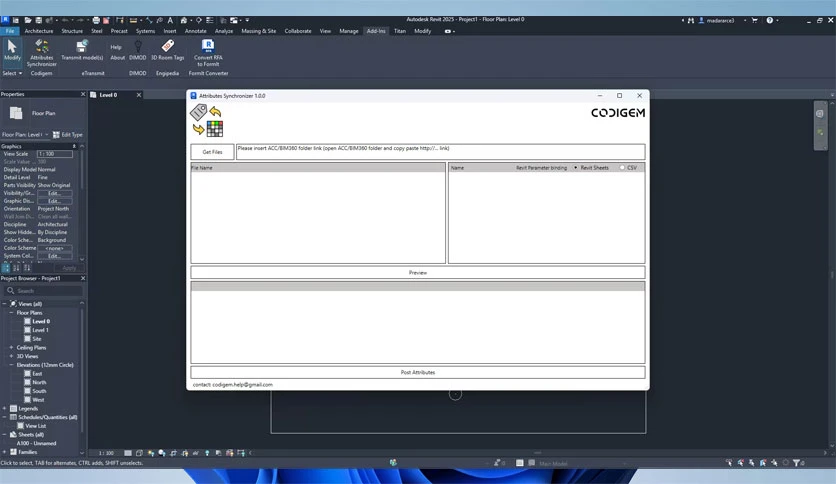This screenshot has width=836, height=484.
Task: Click the Post Attributes button
Action: tap(417, 372)
